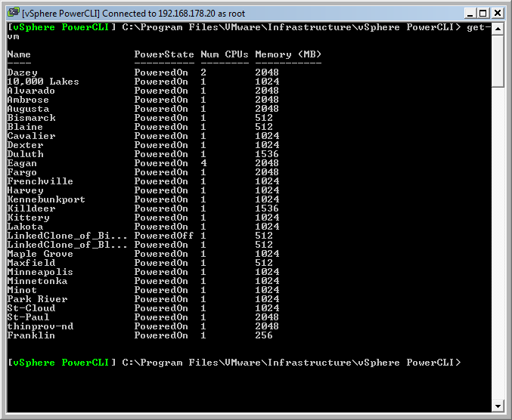Click the scrollbar down arrow

click(x=498, y=406)
